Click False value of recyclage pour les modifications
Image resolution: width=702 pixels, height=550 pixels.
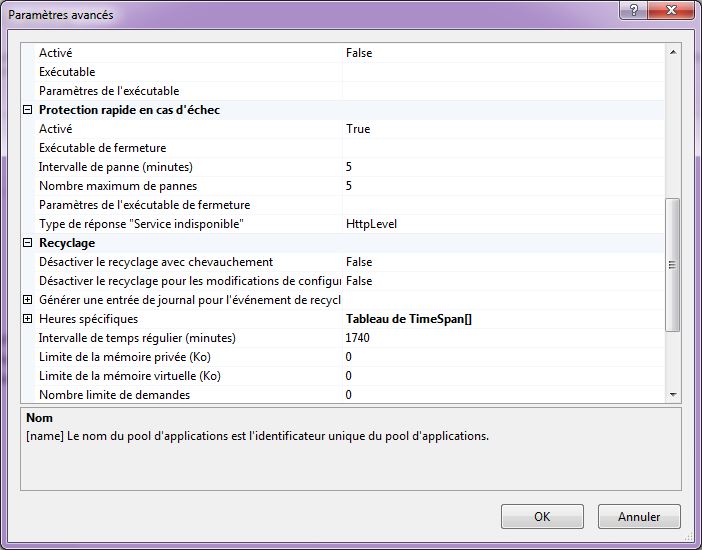coord(359,281)
